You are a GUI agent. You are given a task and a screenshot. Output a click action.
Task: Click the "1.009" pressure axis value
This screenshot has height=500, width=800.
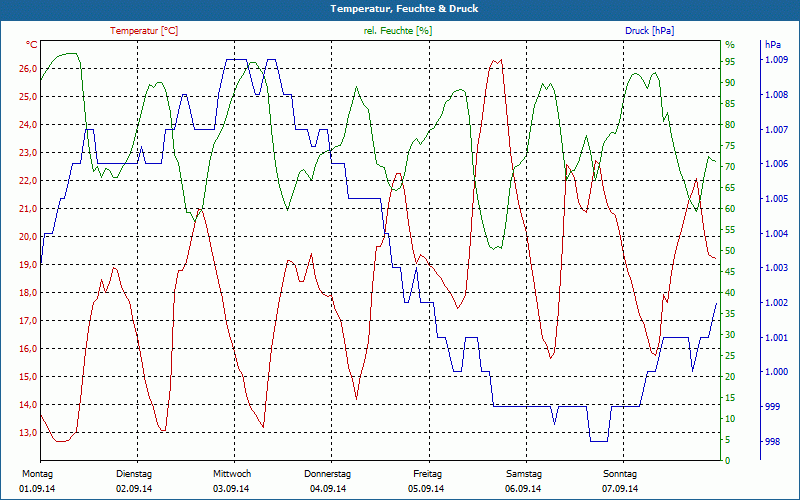click(776, 60)
